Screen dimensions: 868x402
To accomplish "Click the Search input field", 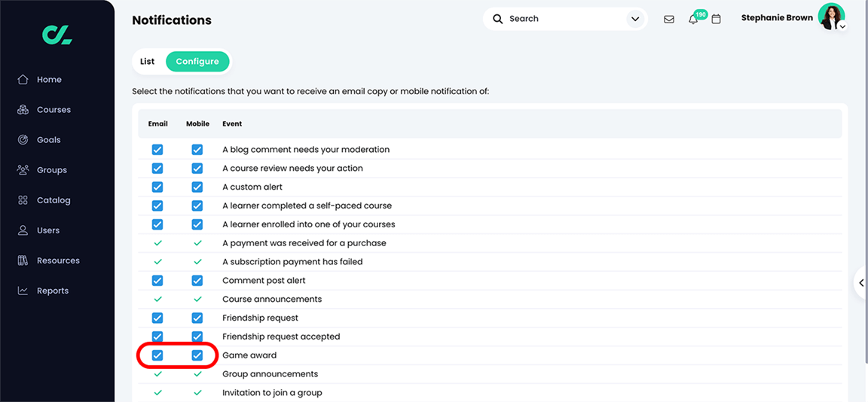I will 561,19.
